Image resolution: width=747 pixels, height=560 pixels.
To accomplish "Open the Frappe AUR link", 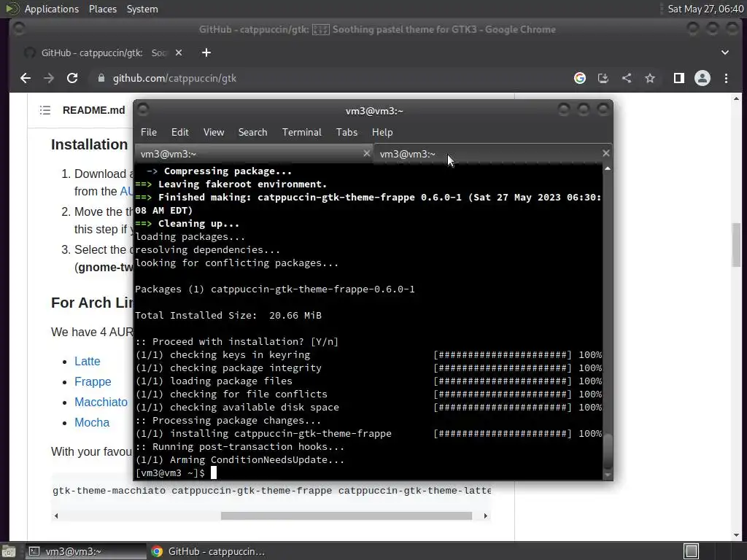I will pyautogui.click(x=93, y=382).
